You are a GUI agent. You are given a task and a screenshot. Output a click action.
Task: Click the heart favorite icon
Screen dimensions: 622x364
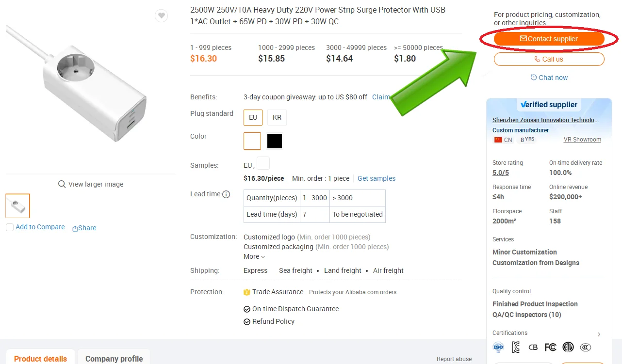tap(162, 16)
